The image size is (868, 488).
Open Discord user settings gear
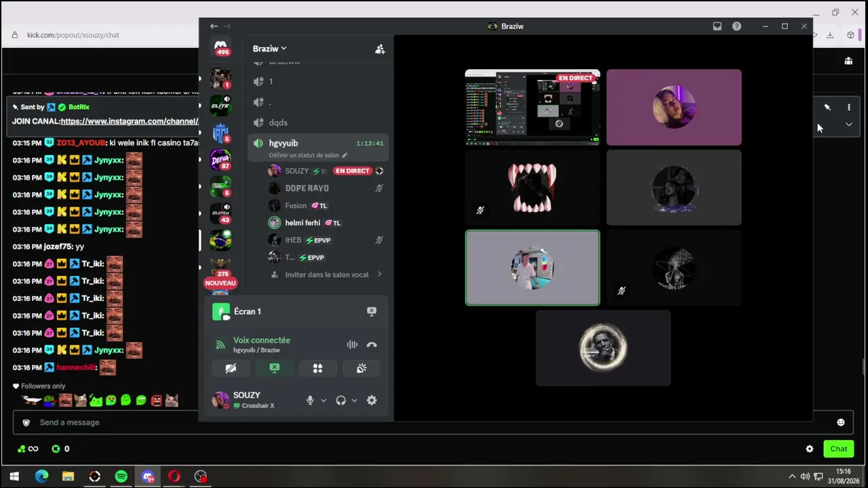[x=372, y=401]
